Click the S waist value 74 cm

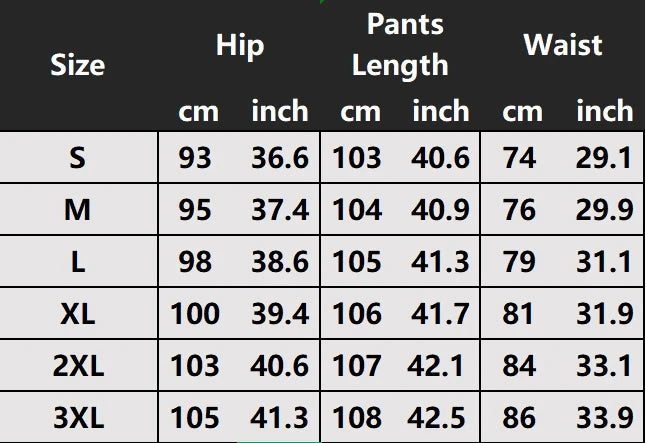[x=519, y=158]
